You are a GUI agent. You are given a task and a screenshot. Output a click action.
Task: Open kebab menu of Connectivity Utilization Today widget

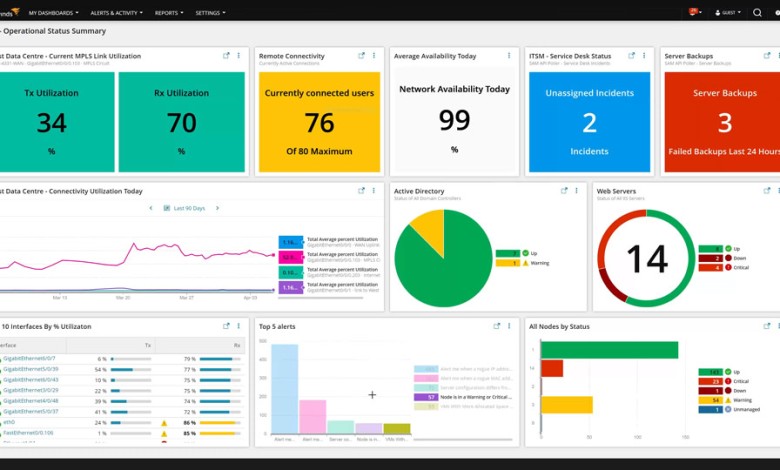[x=374, y=190]
